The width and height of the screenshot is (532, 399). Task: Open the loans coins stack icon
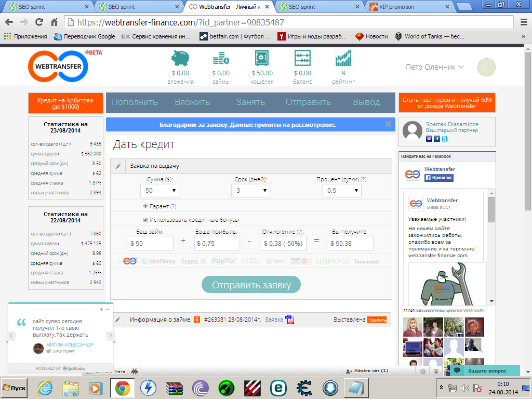coord(221,58)
